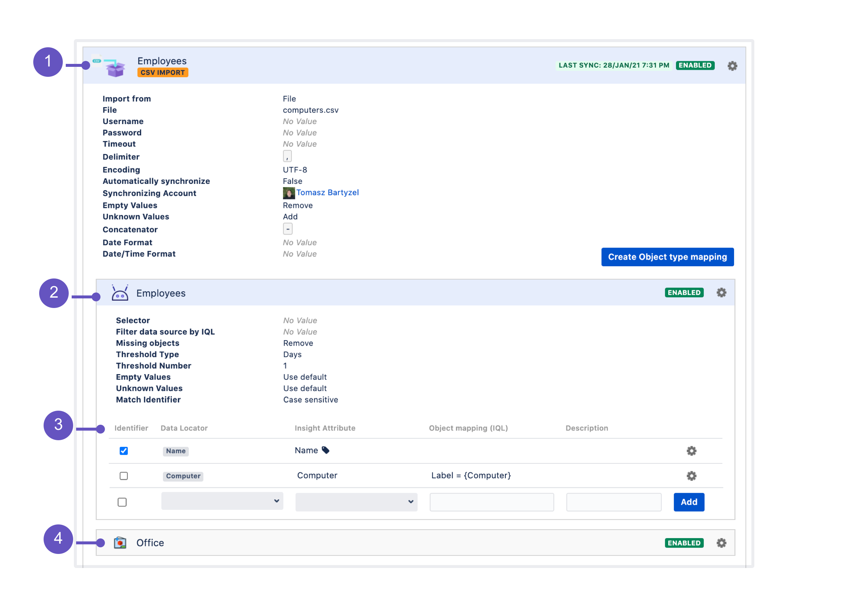Click the label tag icon beside Name
Image resolution: width=843 pixels, height=616 pixels.
coord(325,451)
